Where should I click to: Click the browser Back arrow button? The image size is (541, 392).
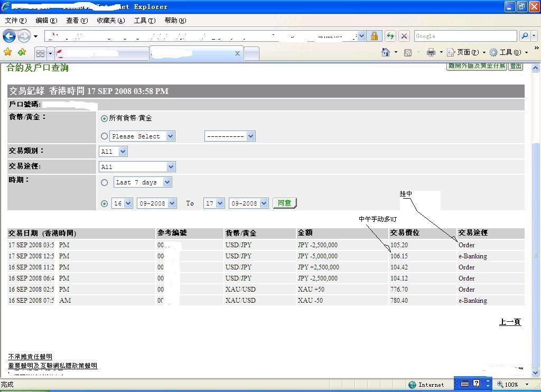pyautogui.click(x=9, y=36)
